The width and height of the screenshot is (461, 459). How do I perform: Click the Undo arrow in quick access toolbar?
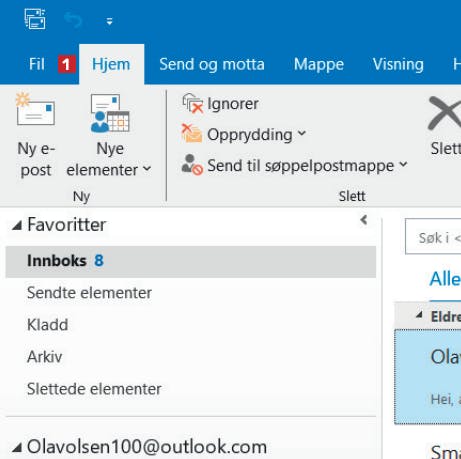(x=73, y=21)
